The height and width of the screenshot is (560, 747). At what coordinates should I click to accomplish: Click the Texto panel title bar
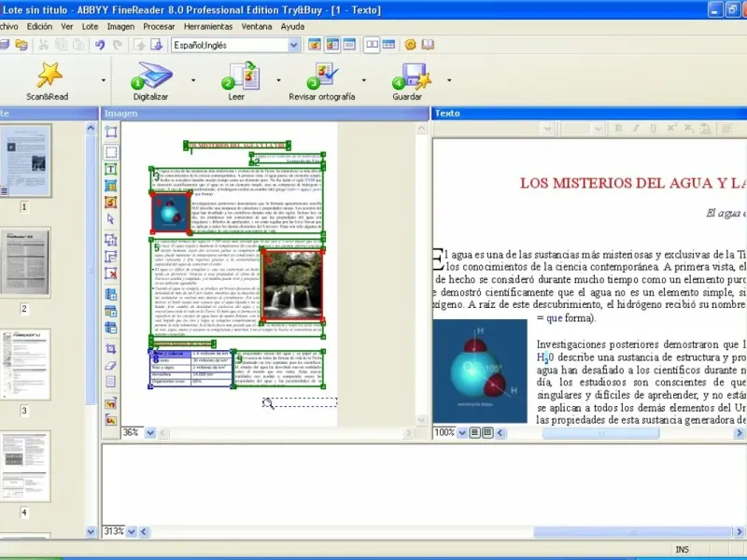point(589,113)
